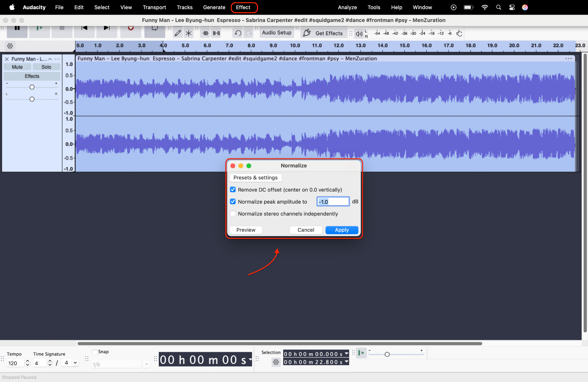Click the Silence audio selection icon

point(216,33)
